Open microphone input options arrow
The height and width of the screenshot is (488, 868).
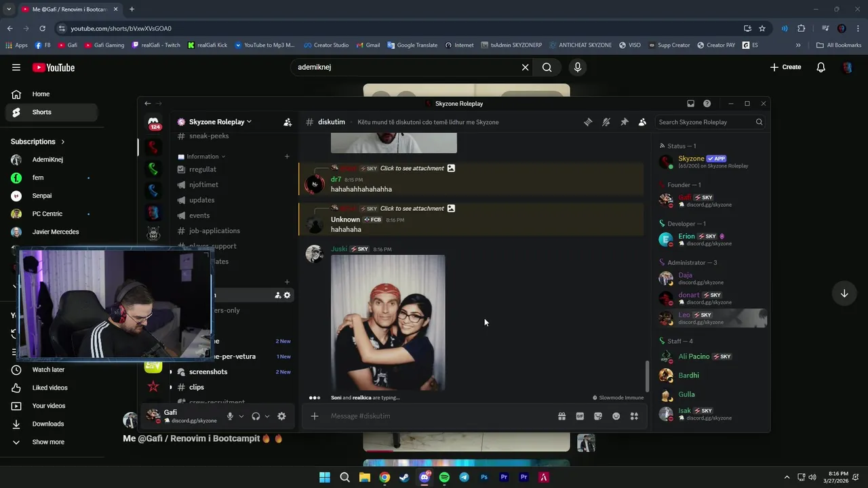click(x=241, y=416)
